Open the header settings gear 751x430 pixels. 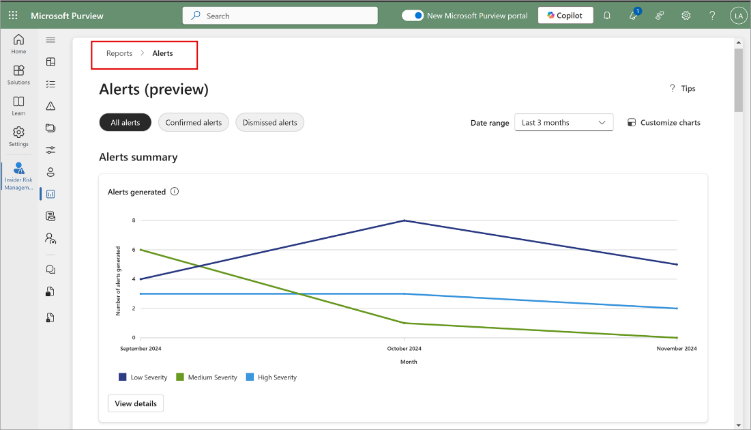tap(686, 15)
